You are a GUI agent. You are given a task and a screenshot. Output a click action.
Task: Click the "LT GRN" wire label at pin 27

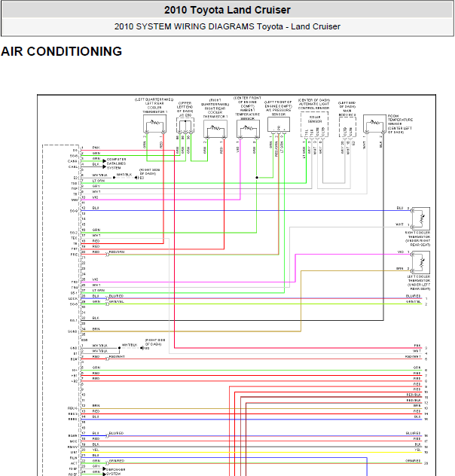coord(99,290)
